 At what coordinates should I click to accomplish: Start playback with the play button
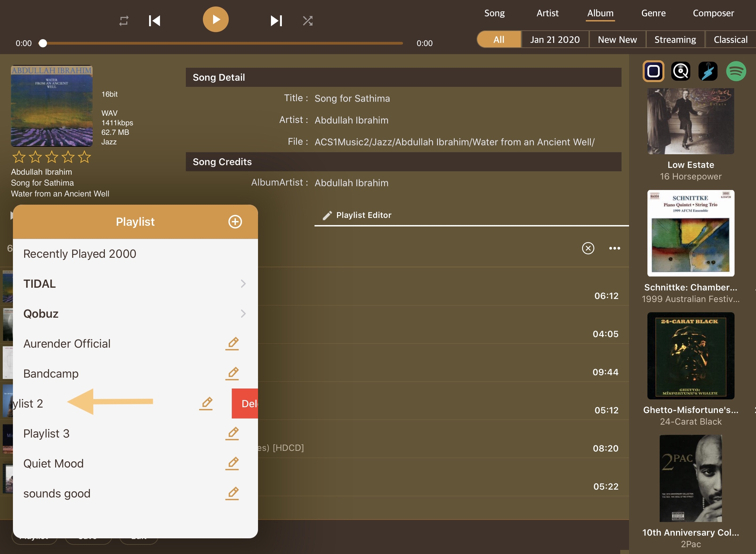click(215, 19)
